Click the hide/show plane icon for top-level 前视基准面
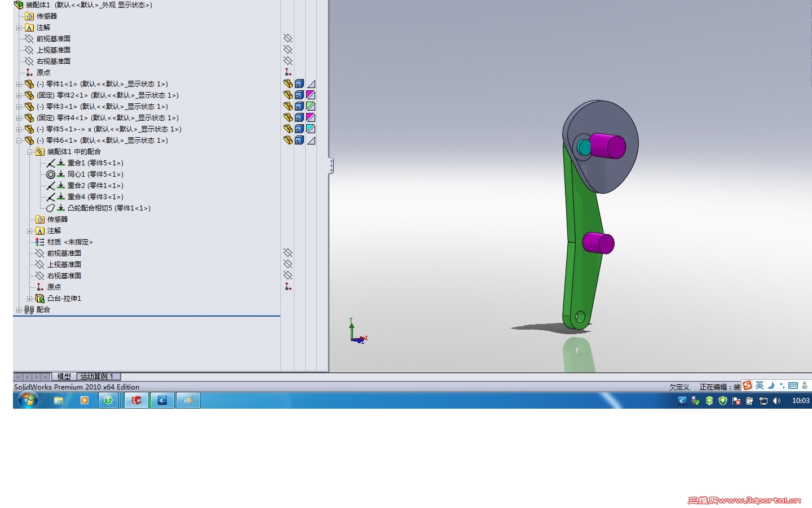Image resolution: width=812 pixels, height=508 pixels. coord(288,38)
